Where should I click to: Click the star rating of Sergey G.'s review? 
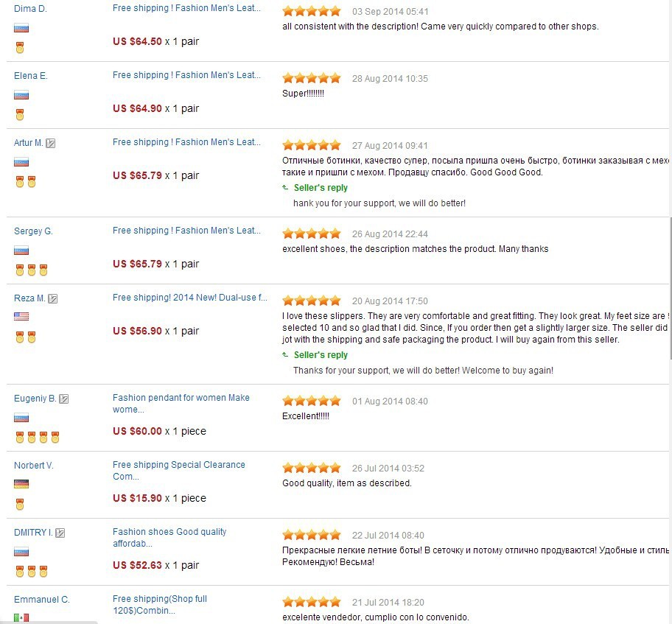point(312,234)
